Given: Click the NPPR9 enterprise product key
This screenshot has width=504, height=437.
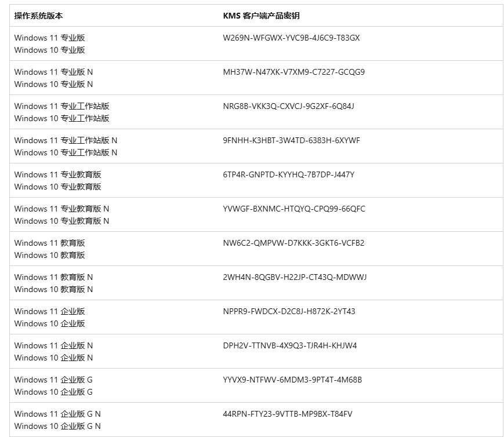Looking at the screenshot, I should (x=289, y=311).
